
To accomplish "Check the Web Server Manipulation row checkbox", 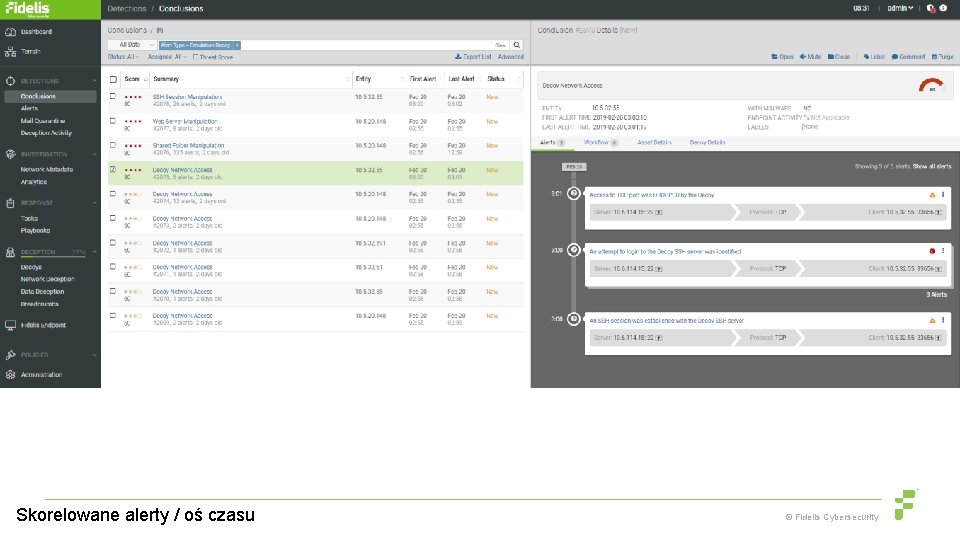I will (x=113, y=121).
